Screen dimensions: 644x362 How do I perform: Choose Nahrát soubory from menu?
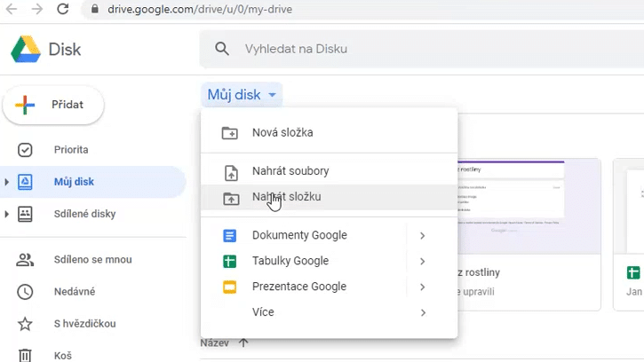329,171
